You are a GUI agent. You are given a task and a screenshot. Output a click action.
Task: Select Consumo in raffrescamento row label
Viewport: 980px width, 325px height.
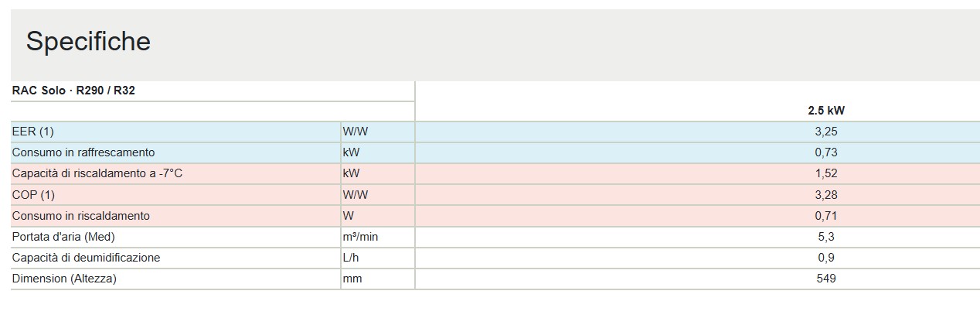click(x=83, y=152)
